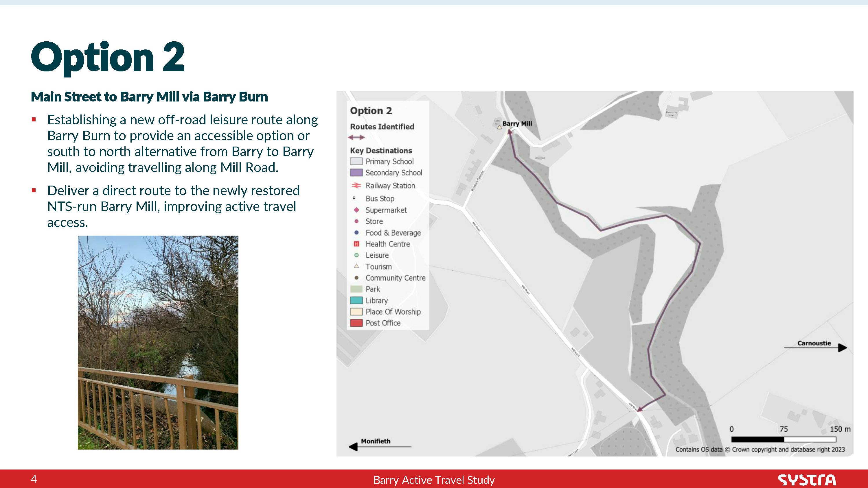Click the green Park legend swatch
The height and width of the screenshot is (488, 868).
pos(356,289)
